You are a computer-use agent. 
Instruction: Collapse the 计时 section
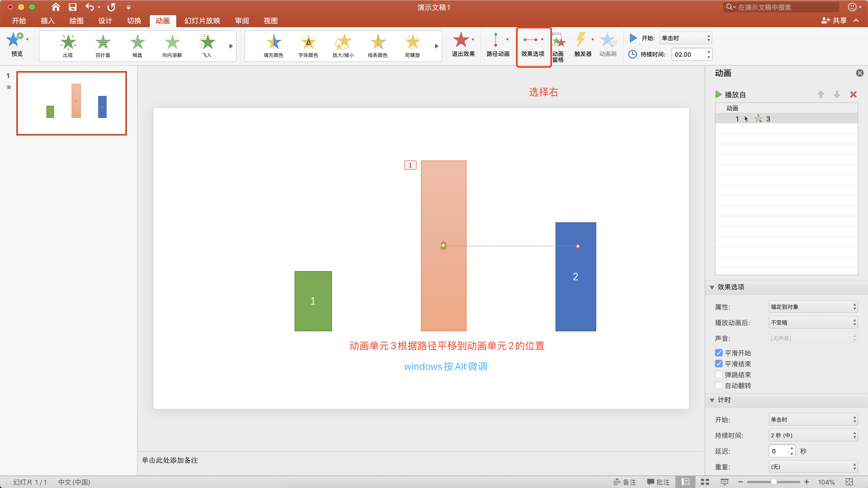click(x=712, y=400)
